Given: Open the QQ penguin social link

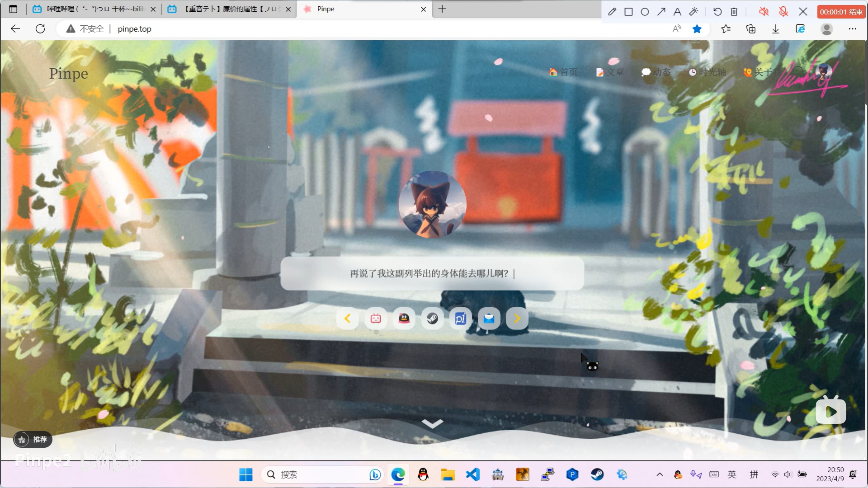Looking at the screenshot, I should pos(404,319).
